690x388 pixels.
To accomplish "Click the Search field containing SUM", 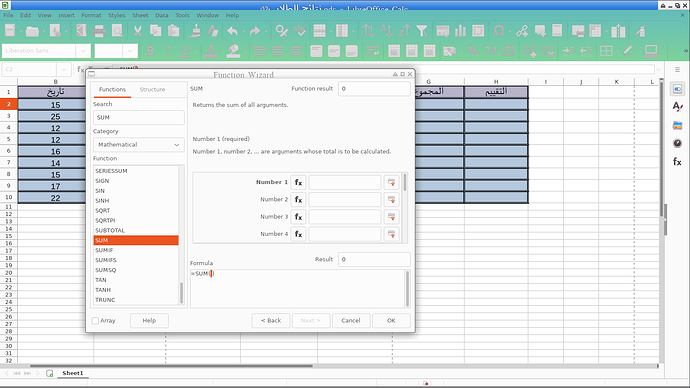I will (x=139, y=117).
